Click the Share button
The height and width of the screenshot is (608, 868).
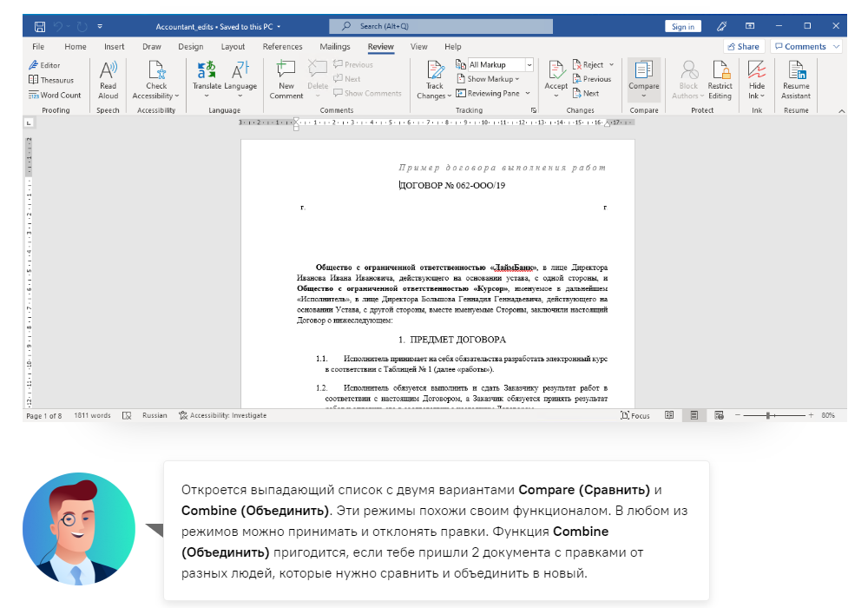click(x=743, y=47)
